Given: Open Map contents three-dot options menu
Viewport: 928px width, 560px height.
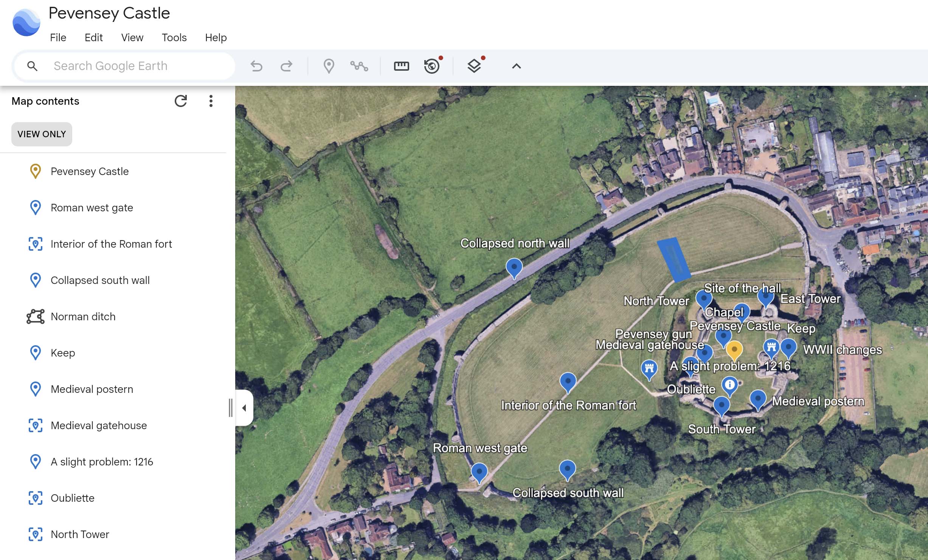Looking at the screenshot, I should pos(211,101).
